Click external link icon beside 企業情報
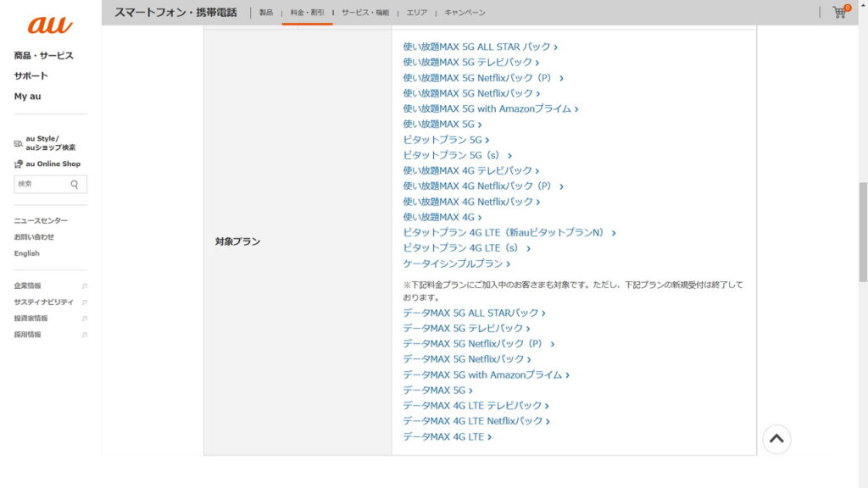This screenshot has width=868, height=488. [x=85, y=286]
